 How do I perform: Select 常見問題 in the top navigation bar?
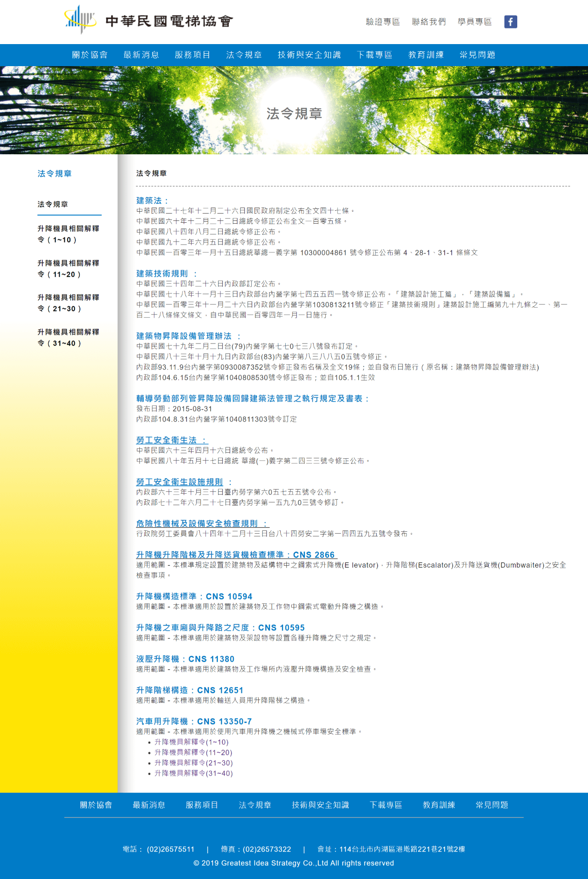click(x=478, y=55)
